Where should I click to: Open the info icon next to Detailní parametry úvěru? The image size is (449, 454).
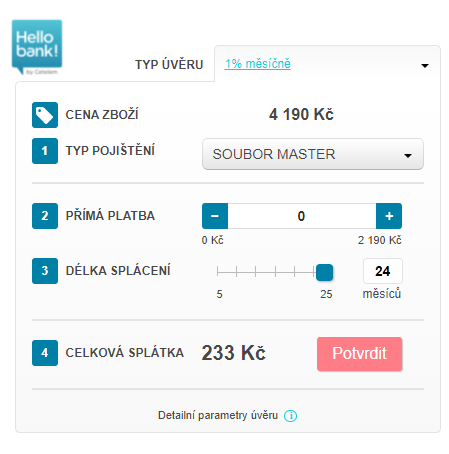click(290, 416)
